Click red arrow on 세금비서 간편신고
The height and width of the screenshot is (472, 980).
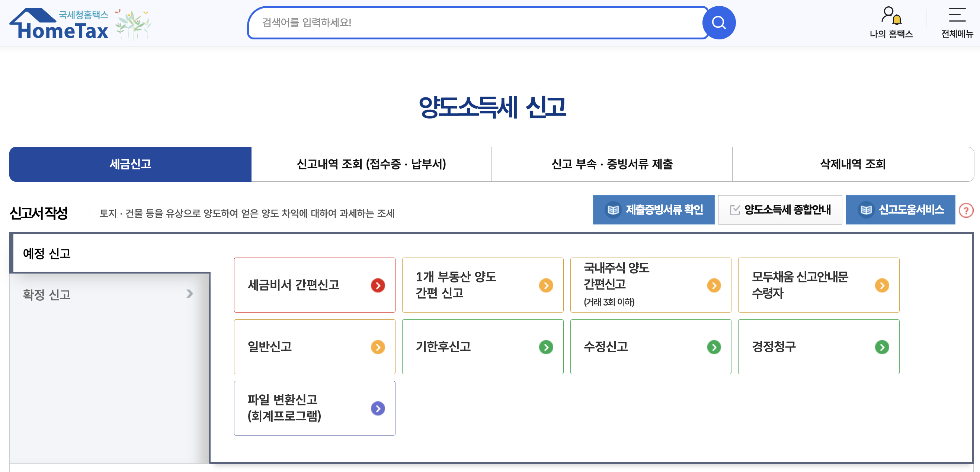pyautogui.click(x=377, y=285)
